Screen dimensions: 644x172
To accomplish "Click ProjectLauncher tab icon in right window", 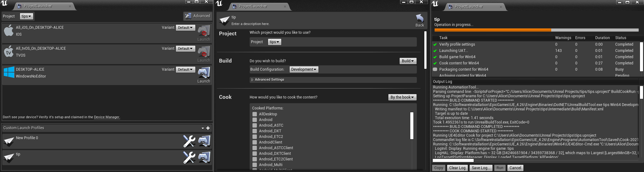I will 451,7.
